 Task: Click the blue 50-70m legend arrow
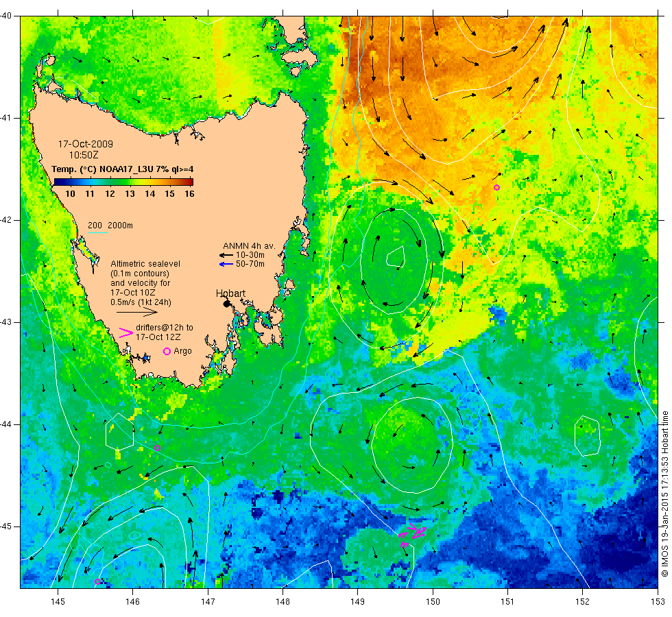point(226,264)
